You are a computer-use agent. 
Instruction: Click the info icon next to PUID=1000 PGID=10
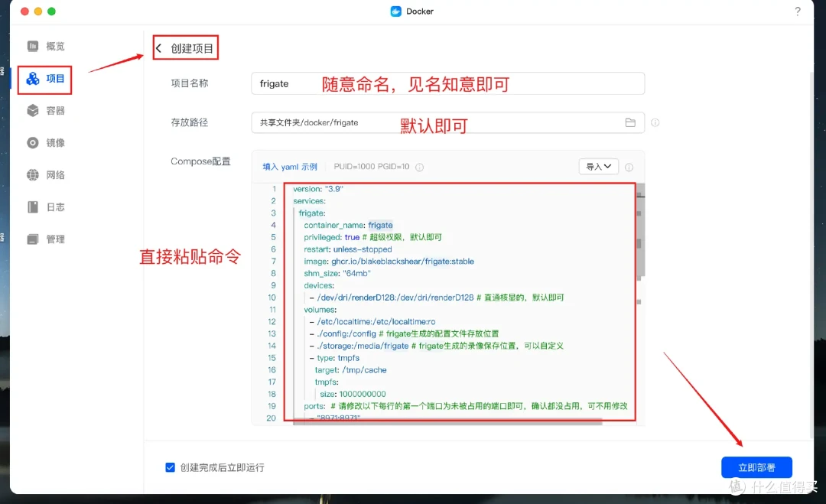tap(419, 167)
